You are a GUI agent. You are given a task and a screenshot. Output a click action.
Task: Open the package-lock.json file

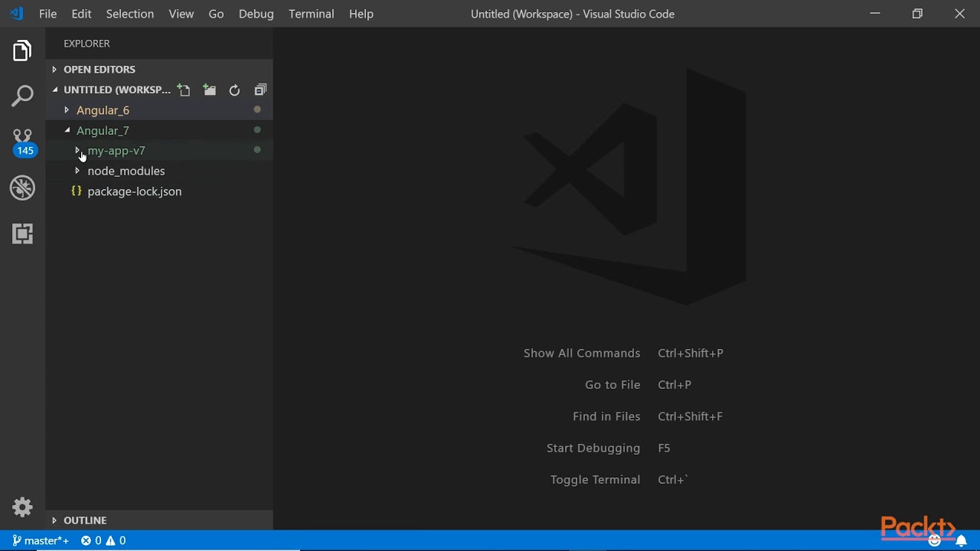(x=135, y=191)
